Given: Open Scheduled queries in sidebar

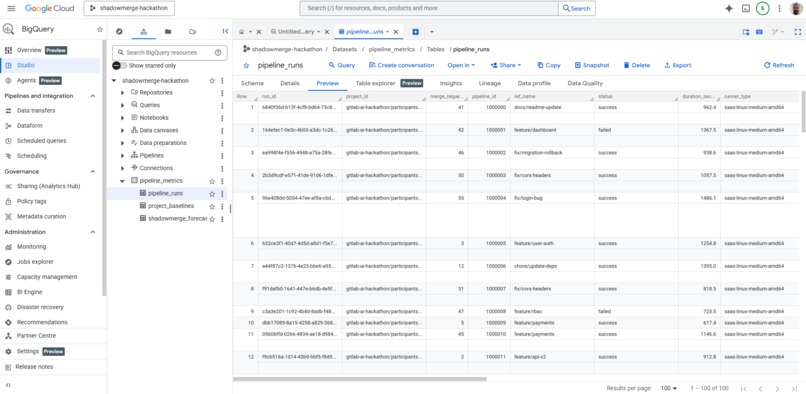Looking at the screenshot, I should pos(41,141).
